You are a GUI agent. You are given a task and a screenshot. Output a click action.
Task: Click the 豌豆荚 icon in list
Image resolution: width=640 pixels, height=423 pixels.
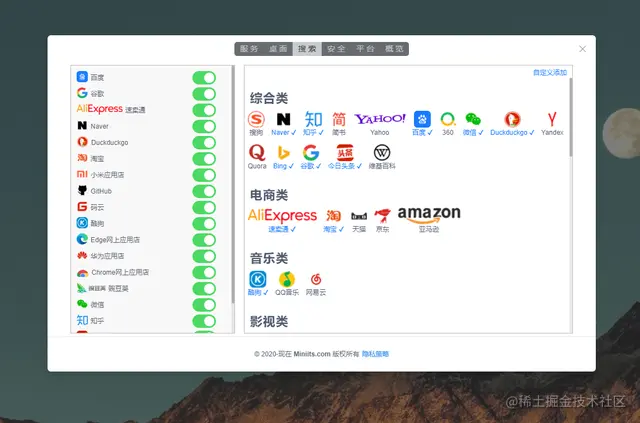81,288
